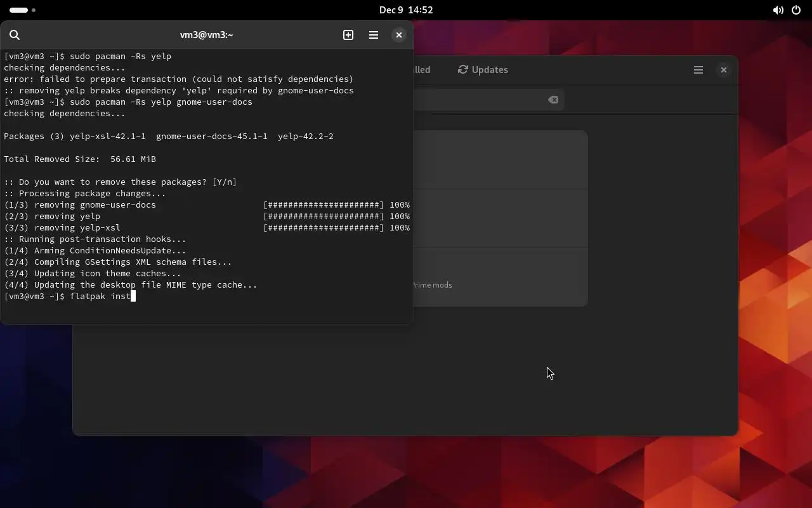Open a new terminal tab
This screenshot has width=812, height=508.
point(348,35)
